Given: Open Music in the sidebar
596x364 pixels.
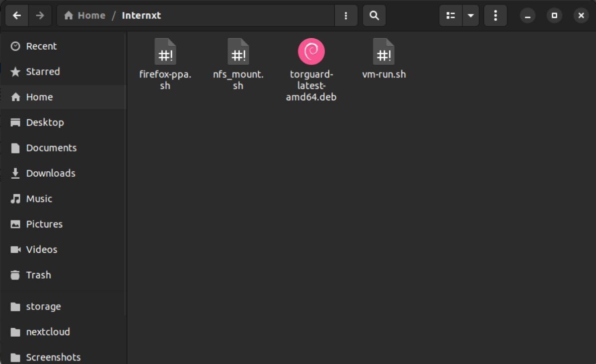Looking at the screenshot, I should 63,199.
